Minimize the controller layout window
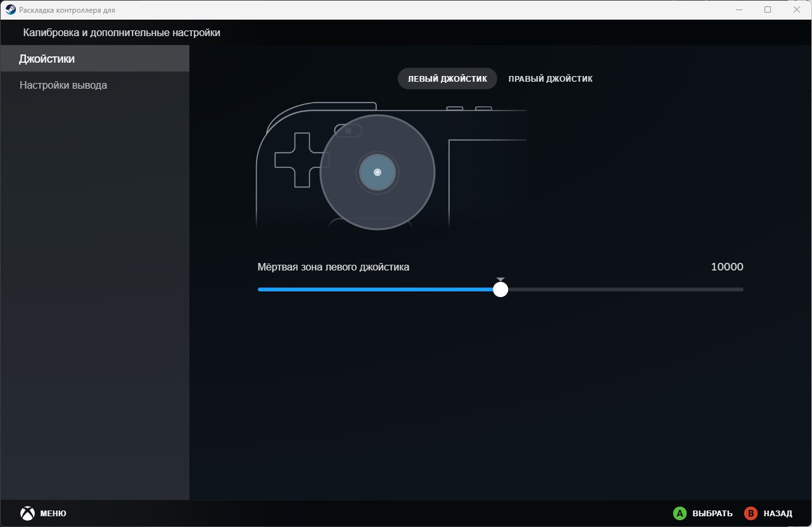Screen dimensions: 812x527 tap(739, 10)
